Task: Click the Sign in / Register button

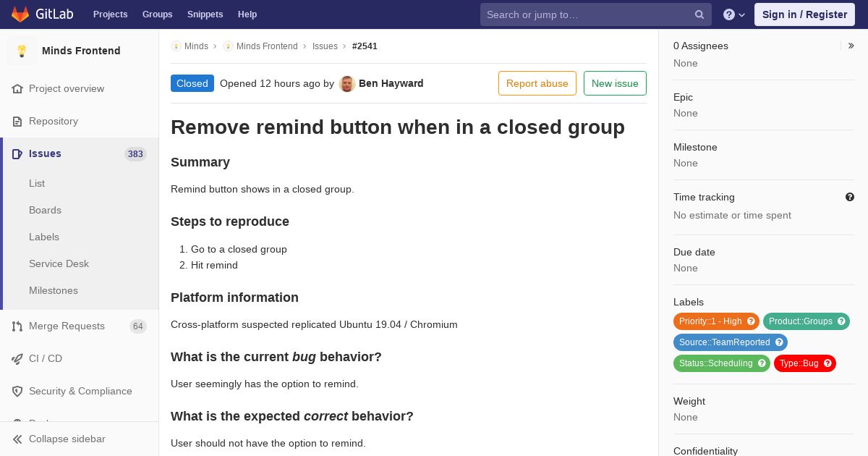Action: pyautogui.click(x=804, y=14)
